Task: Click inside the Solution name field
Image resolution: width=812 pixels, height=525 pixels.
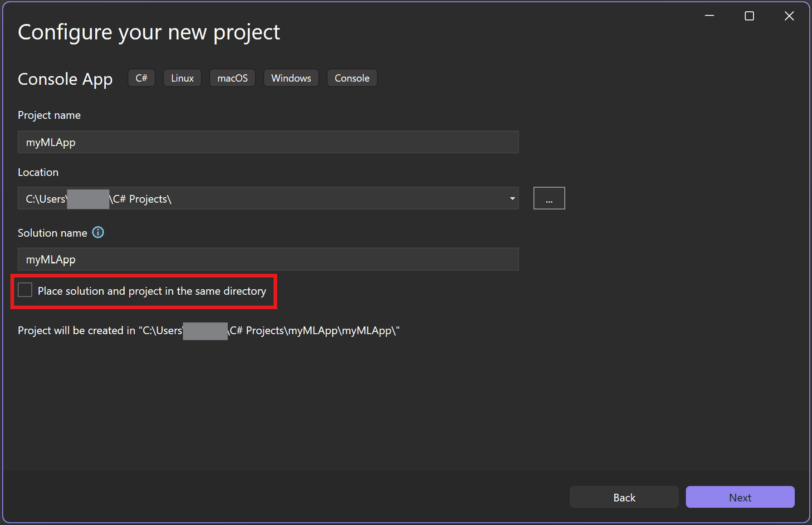Action: coord(268,259)
